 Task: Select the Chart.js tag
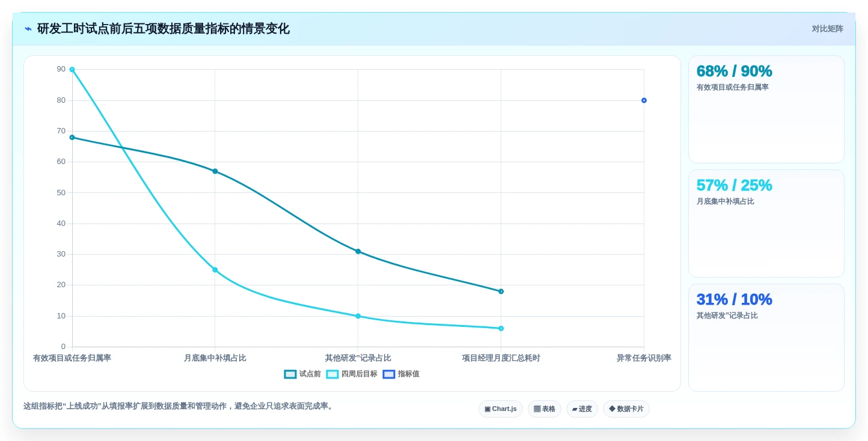click(x=501, y=409)
